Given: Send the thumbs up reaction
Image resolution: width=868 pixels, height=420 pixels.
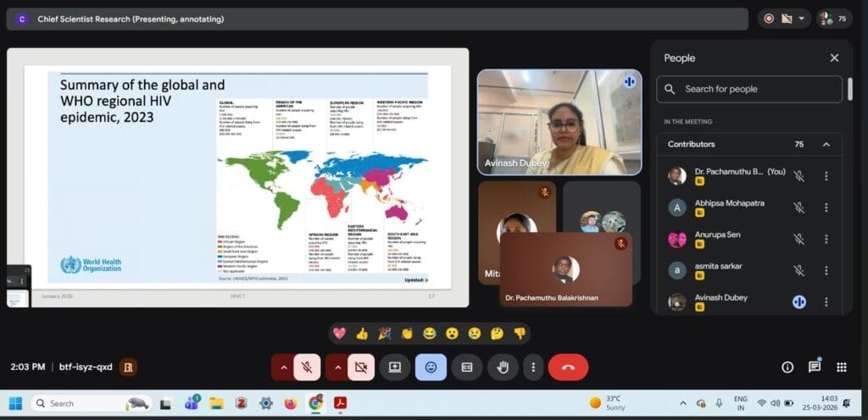Looking at the screenshot, I should tap(362, 334).
